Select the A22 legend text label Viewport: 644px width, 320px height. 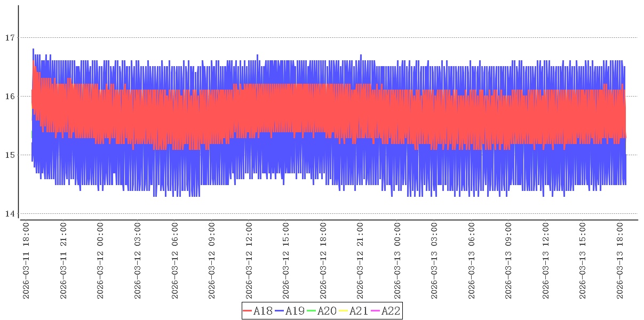(x=391, y=311)
